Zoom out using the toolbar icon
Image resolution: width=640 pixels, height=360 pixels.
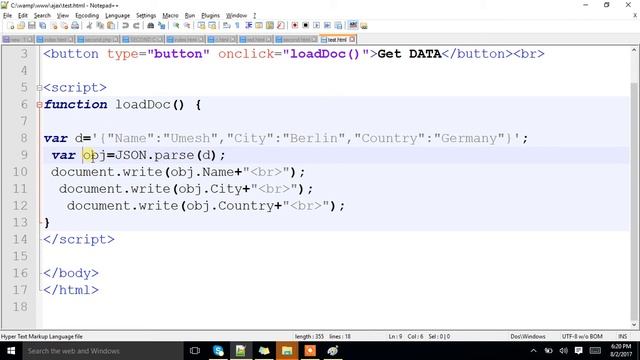tap(187, 25)
